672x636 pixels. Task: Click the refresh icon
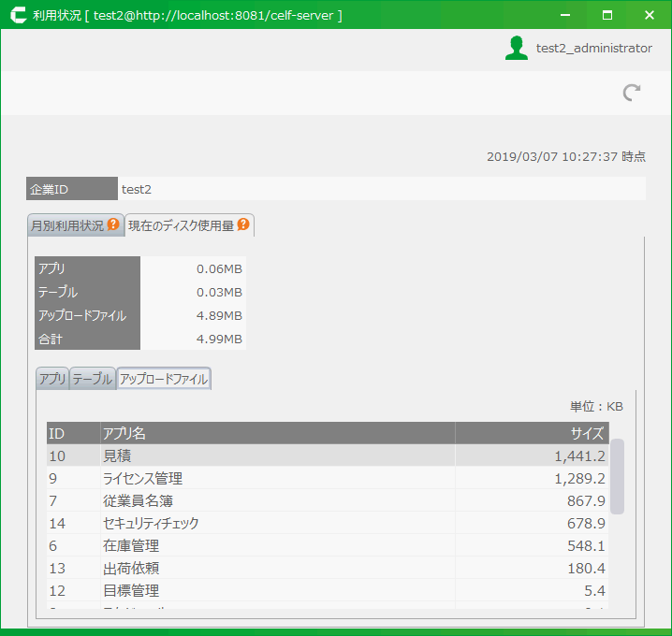point(632,92)
